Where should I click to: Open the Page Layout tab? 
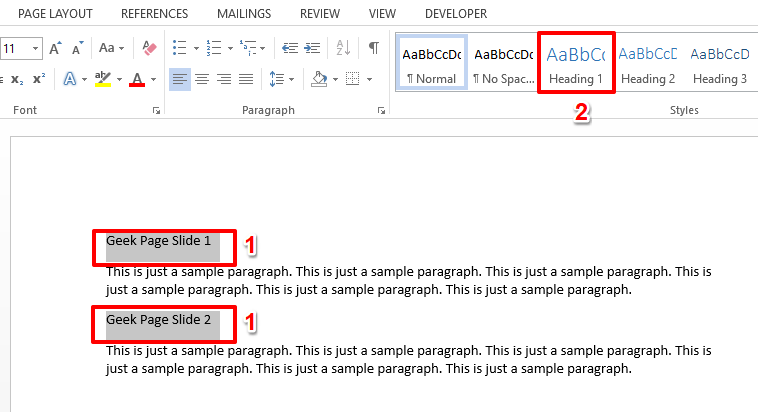(55, 14)
